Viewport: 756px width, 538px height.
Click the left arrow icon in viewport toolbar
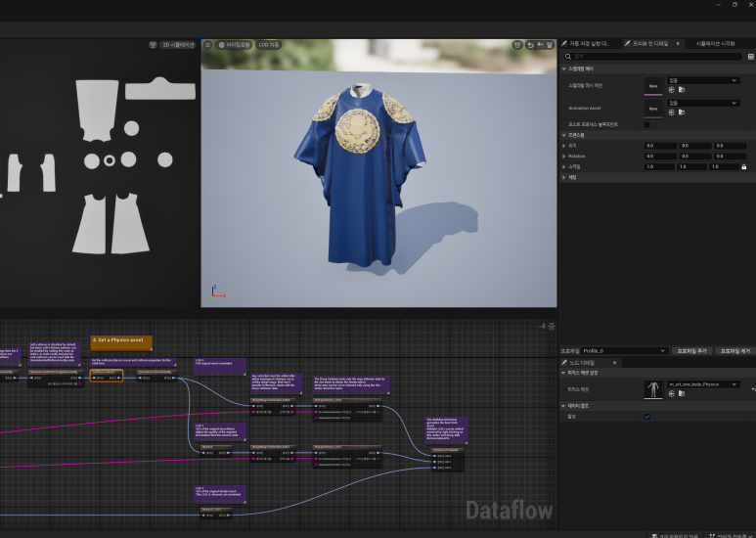[540, 45]
